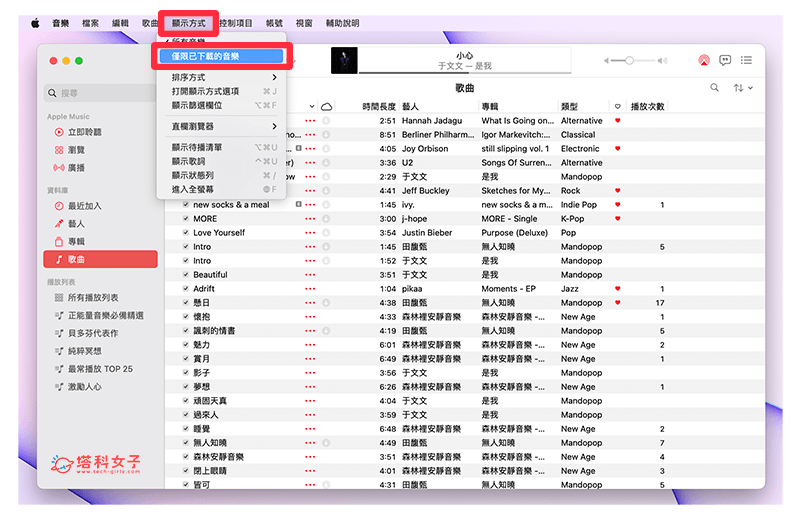
Task: Uncheck the 影子 song checkbox
Action: [x=186, y=372]
